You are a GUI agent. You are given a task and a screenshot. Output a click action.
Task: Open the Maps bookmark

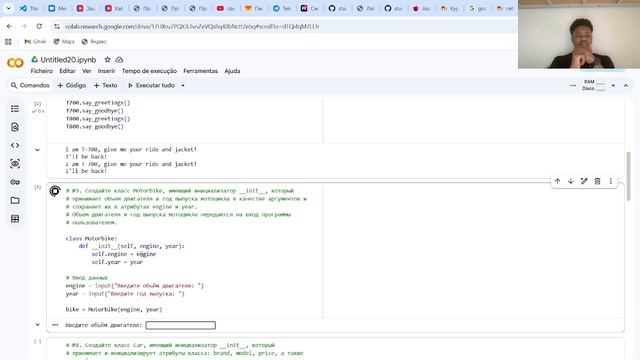(64, 42)
